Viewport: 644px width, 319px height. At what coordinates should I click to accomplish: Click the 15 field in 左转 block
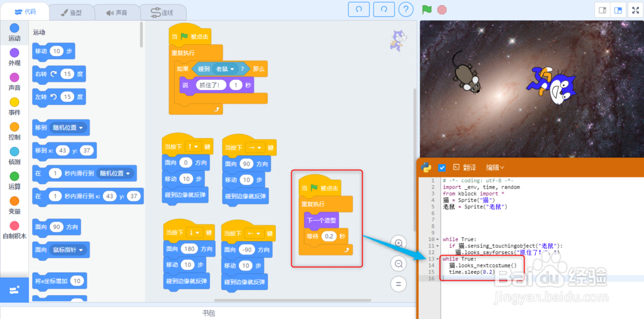68,97
